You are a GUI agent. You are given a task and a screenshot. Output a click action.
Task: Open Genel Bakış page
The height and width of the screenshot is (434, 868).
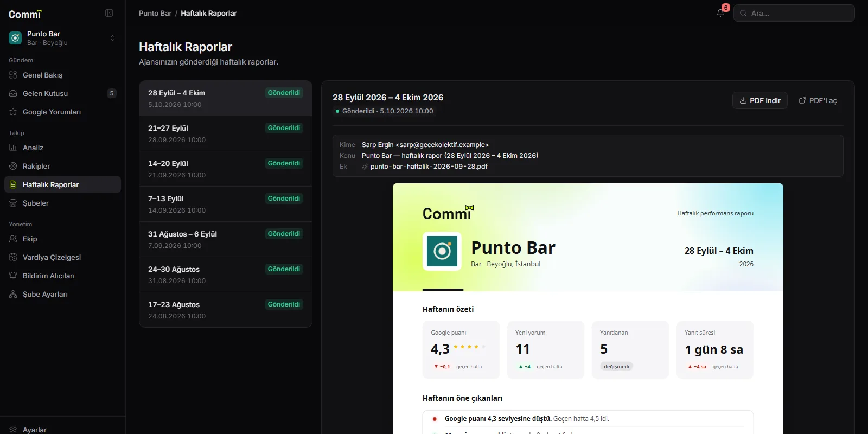(x=63, y=75)
